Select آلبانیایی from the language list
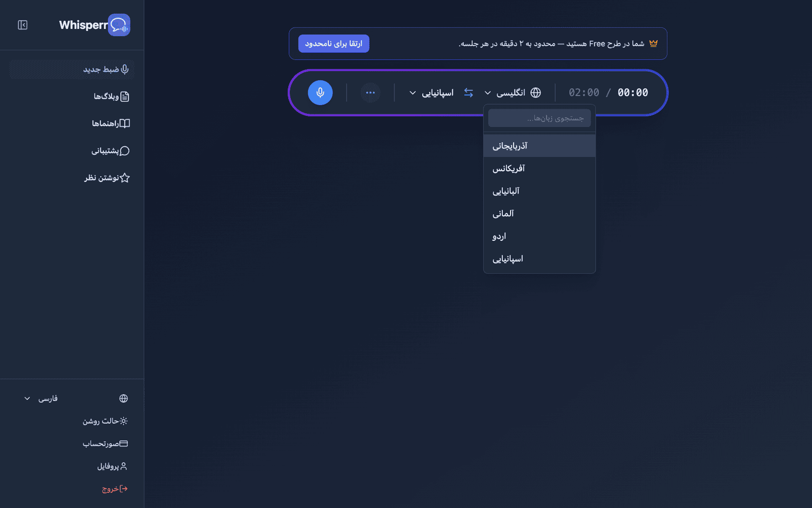812x508 pixels. pos(539,191)
